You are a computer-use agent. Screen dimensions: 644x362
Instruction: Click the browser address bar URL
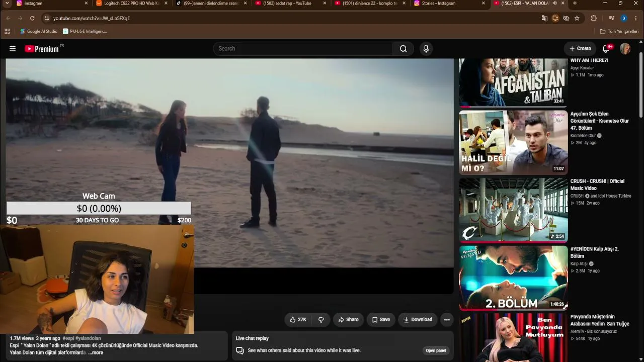(x=91, y=18)
